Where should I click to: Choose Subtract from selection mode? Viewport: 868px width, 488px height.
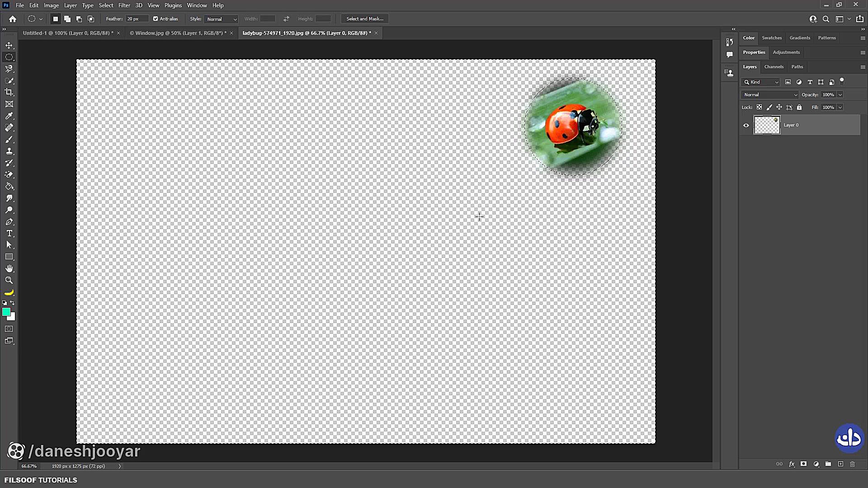[x=79, y=19]
